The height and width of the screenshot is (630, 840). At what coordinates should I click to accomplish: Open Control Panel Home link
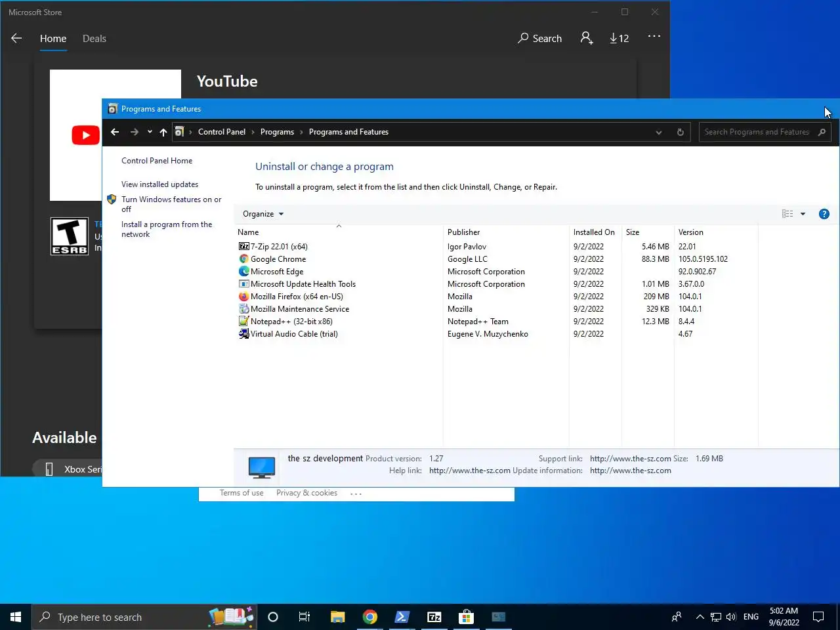(157, 161)
